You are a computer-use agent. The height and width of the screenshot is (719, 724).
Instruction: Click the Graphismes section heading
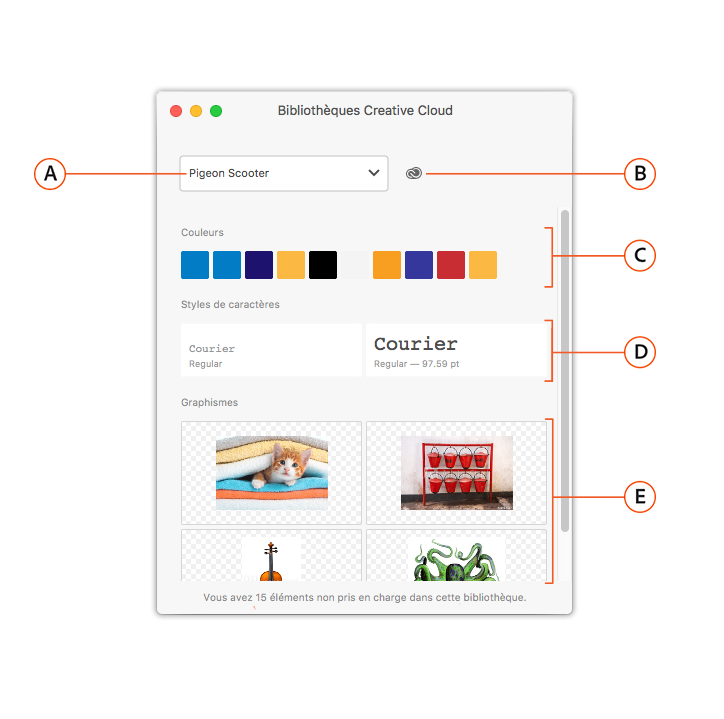coord(209,402)
